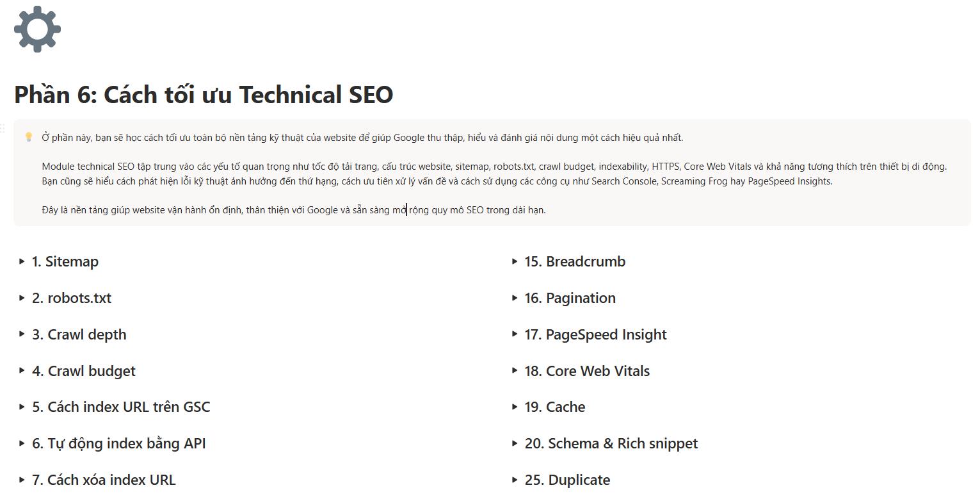This screenshot has height=499, width=980.
Task: Open the '17. PageSpeed Insight' section
Action: [x=514, y=334]
